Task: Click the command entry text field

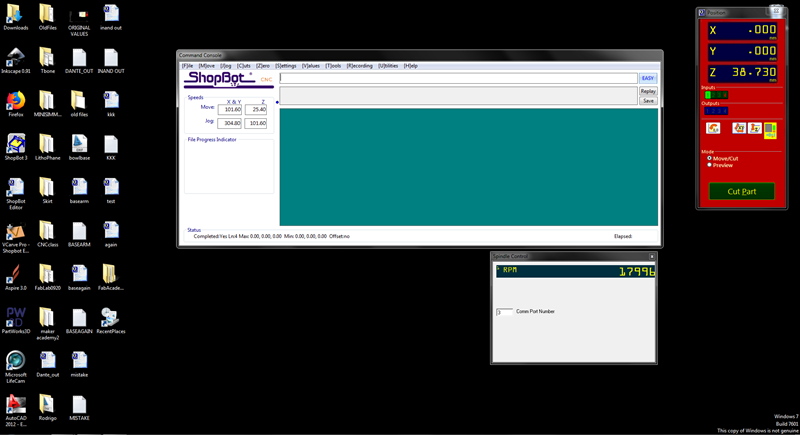Action: [x=458, y=78]
